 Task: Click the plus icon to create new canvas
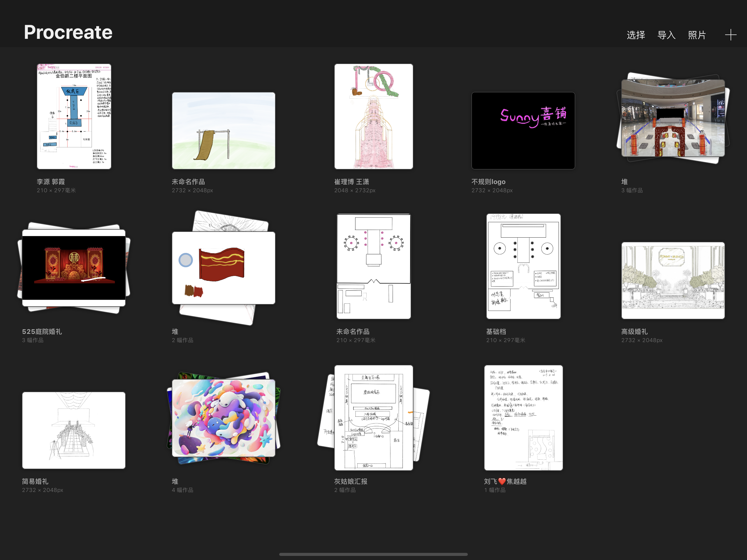tap(730, 35)
